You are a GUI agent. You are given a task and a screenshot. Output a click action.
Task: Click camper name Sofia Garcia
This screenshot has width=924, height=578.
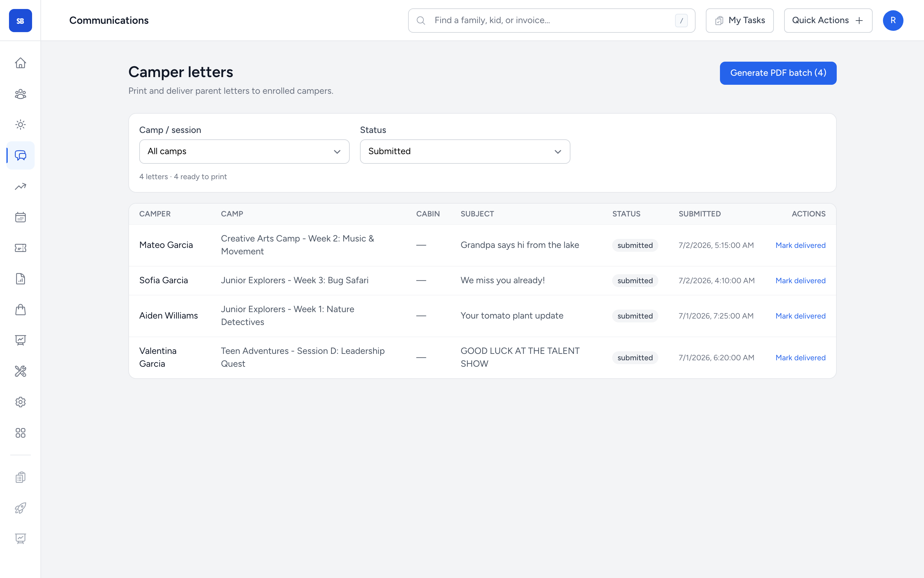[163, 280]
